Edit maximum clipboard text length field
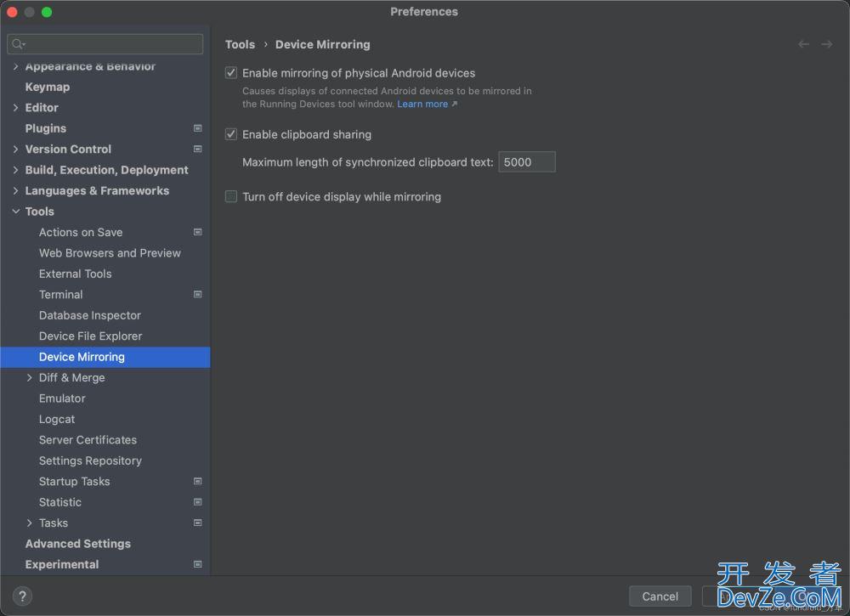Screen dimensions: 850x616 [527, 162]
